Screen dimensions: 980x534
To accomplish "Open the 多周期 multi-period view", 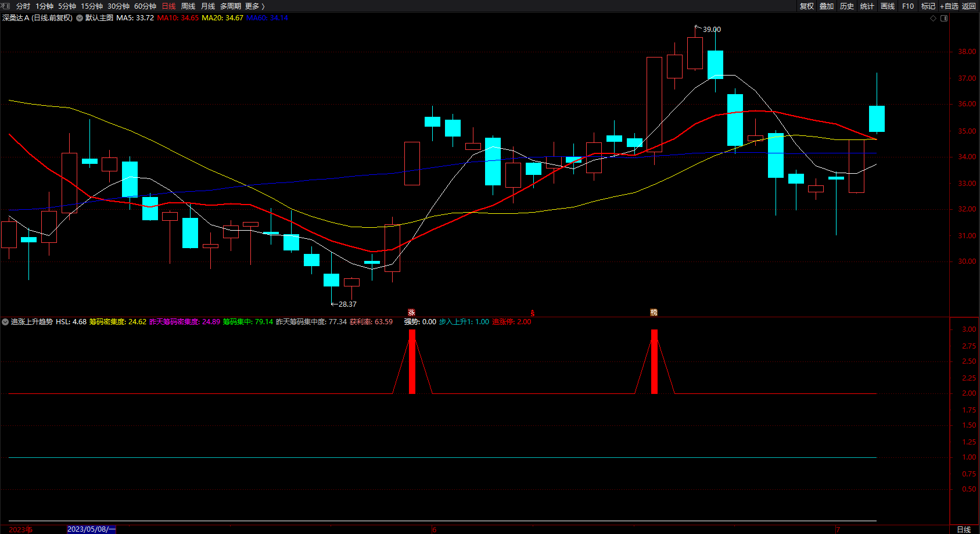I will point(231,6).
